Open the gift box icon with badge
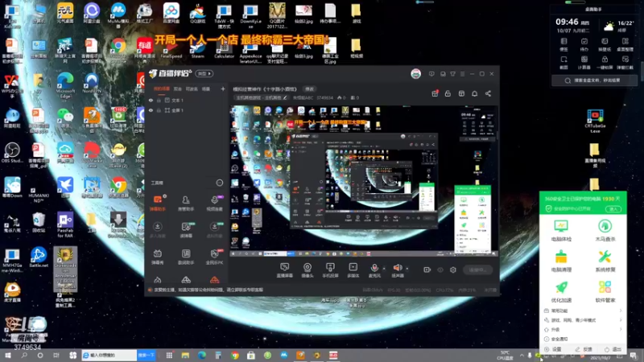The width and height of the screenshot is (644, 362). [435, 93]
